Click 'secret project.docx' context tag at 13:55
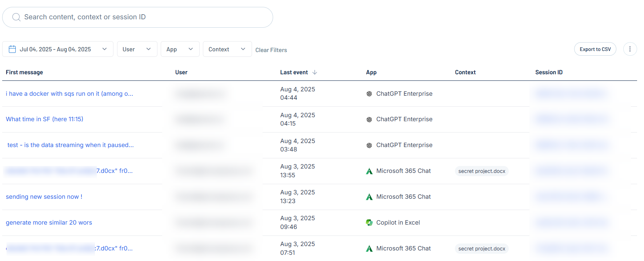Screen dimensions: 644x261 481,171
